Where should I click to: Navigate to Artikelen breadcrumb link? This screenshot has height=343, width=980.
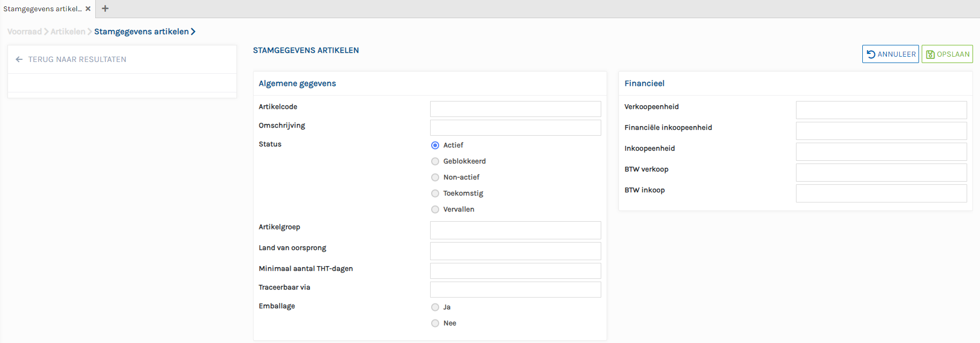tap(67, 32)
